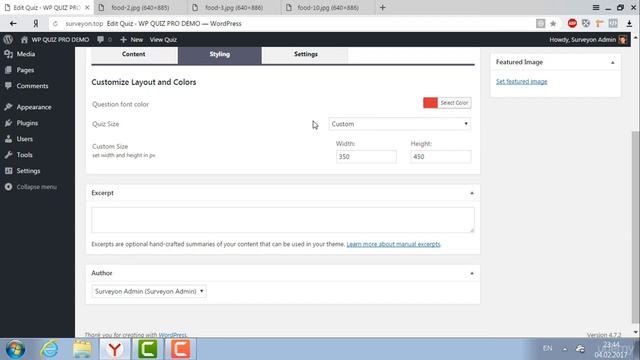Click the browser address bar
640x360 pixels.
point(294,24)
